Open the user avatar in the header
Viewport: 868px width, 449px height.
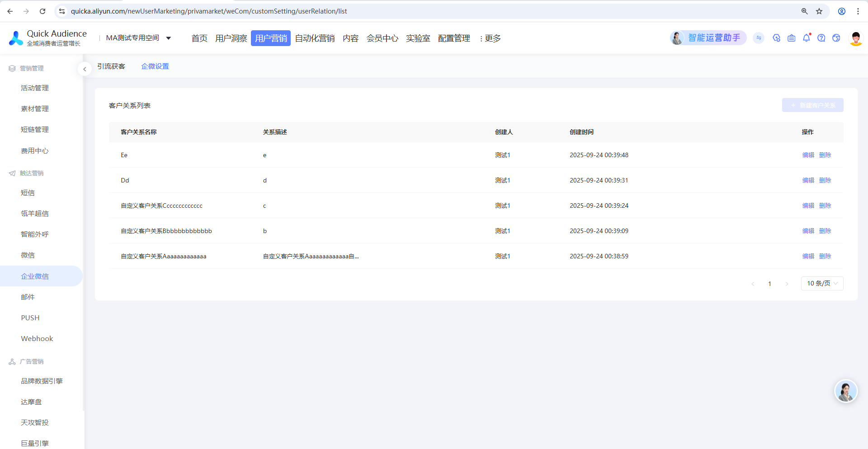tap(856, 38)
